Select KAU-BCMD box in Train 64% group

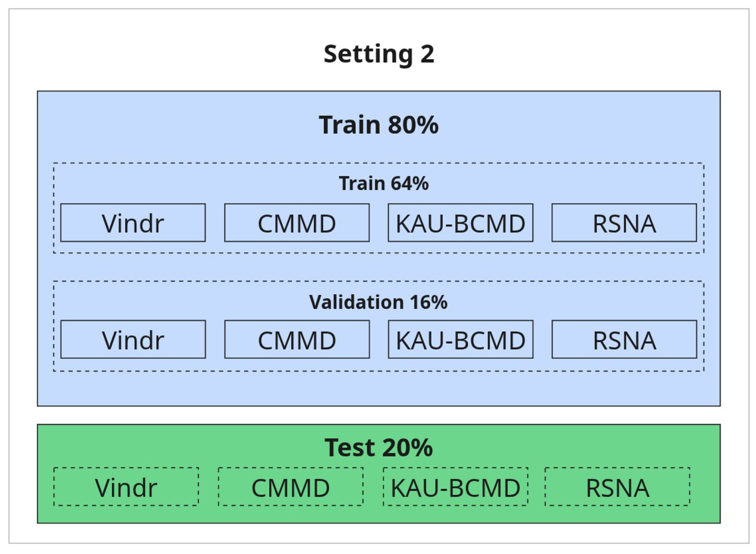(x=460, y=223)
